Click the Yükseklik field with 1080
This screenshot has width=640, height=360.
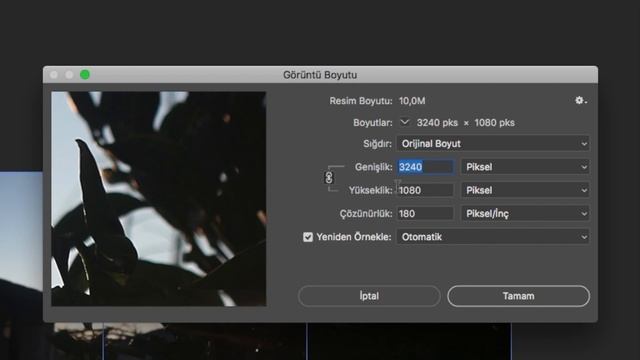[x=425, y=190]
